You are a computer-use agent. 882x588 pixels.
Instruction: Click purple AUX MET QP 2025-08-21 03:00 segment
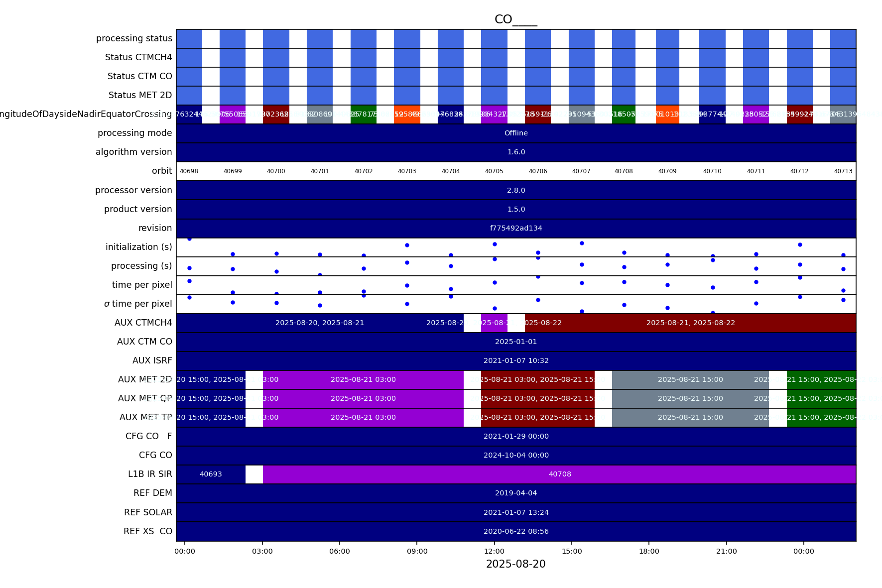pyautogui.click(x=363, y=399)
